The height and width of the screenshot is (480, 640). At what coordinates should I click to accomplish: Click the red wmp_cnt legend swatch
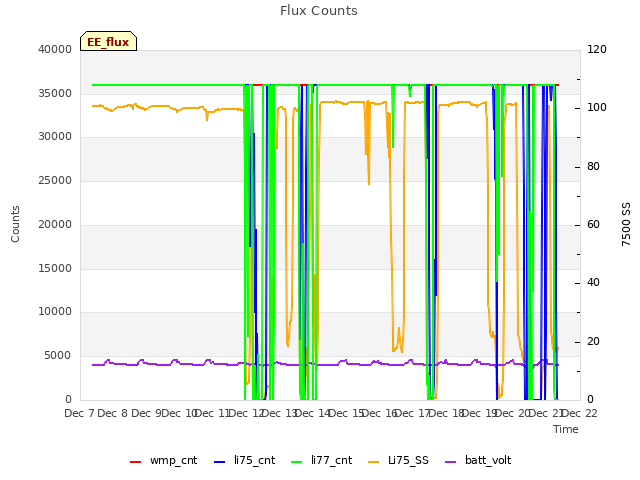(135, 462)
